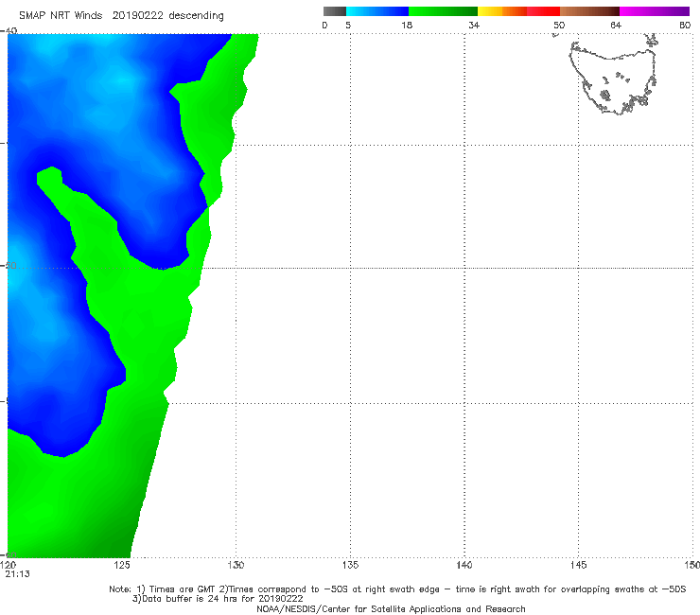
Task: Click the 'SMAP NRT Winds 20190222 descending' title
Action: tap(121, 16)
